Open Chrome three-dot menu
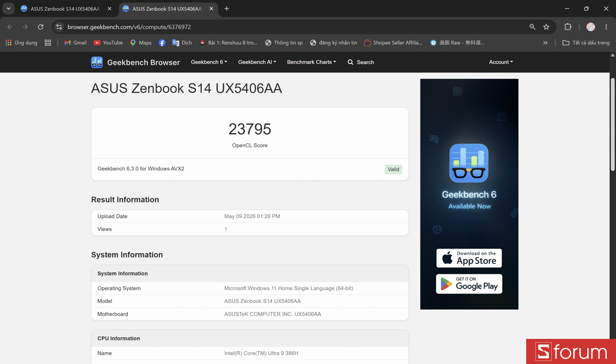This screenshot has width=616, height=364. click(x=606, y=27)
